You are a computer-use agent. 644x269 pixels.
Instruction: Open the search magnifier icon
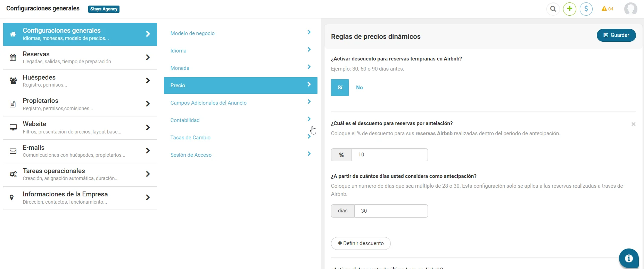pos(553,9)
